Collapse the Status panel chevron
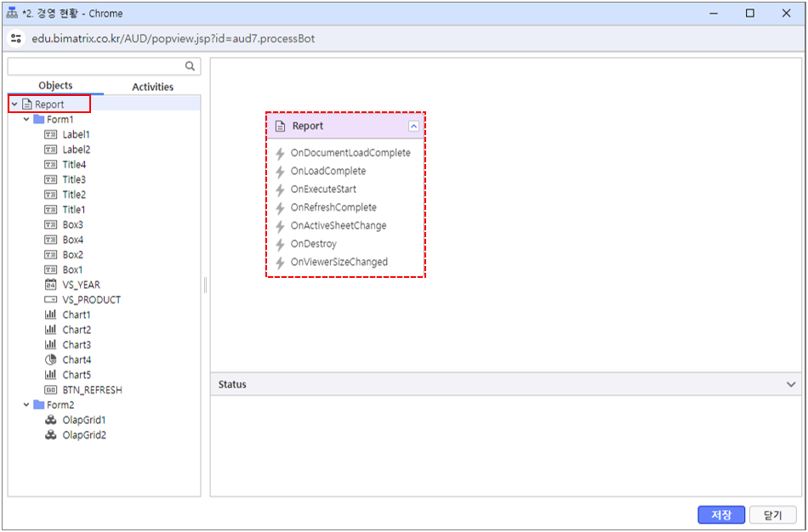This screenshot has width=808, height=532. [x=791, y=384]
